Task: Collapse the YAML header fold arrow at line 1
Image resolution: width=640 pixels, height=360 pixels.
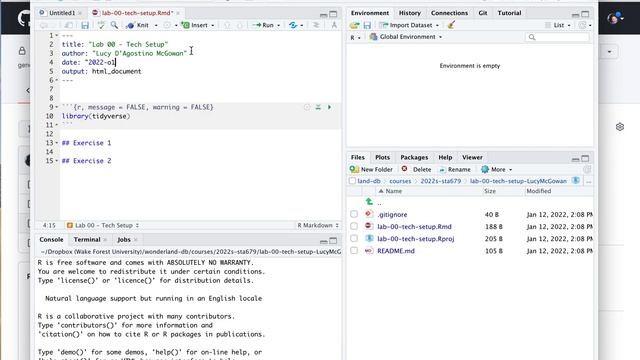Action: pos(57,36)
